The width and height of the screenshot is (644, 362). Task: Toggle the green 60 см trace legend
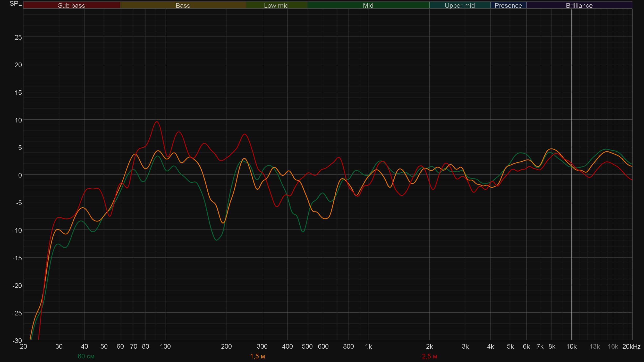86,356
